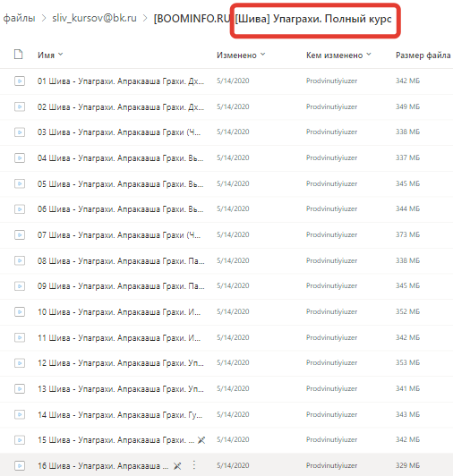Go to the файлы breadcrumb
The width and height of the screenshot is (453, 476).
(19, 18)
